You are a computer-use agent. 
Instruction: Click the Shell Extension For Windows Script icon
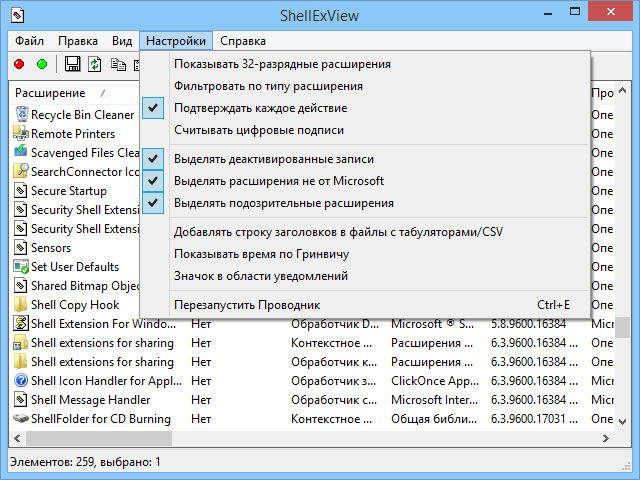[x=21, y=324]
